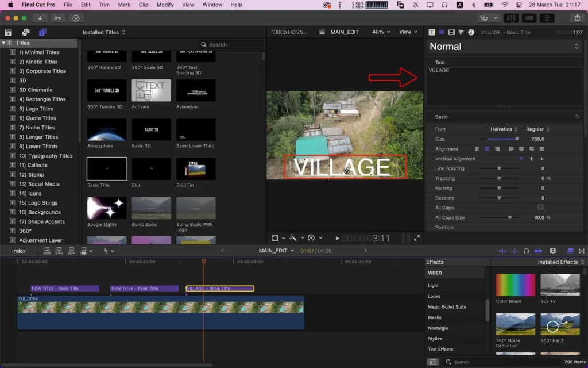The height and width of the screenshot is (368, 588).
Task: Toggle audio skimming in timeline
Action: click(514, 251)
